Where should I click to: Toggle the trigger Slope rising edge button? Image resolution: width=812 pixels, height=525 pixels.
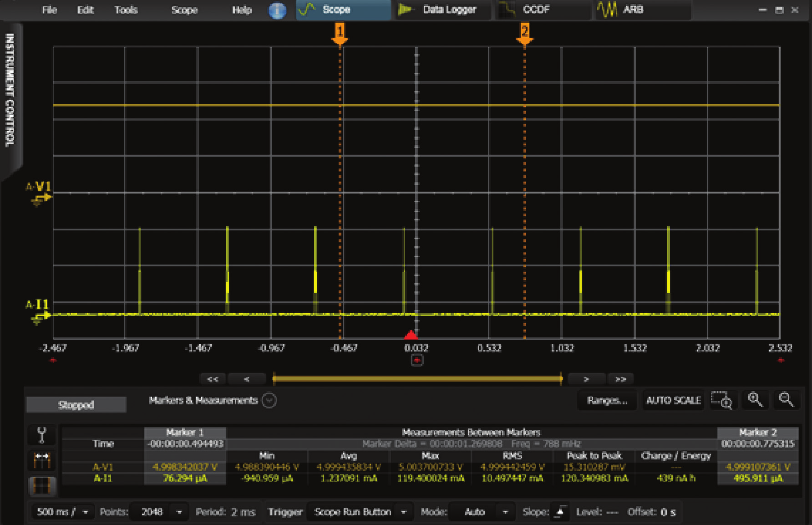coord(560,512)
